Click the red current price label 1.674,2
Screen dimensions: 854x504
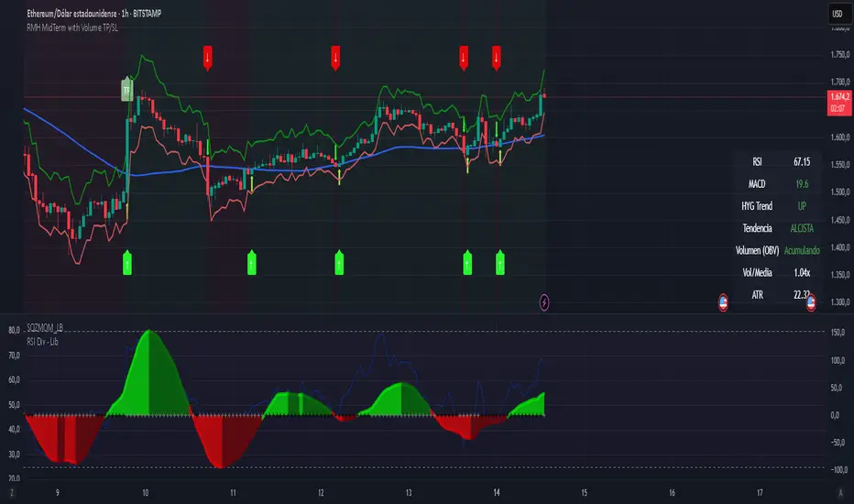click(839, 102)
